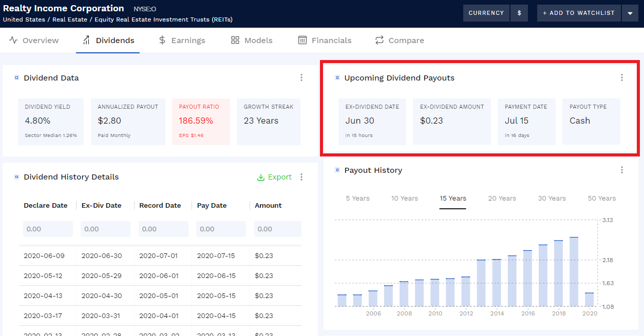
Task: Select the 50 Years range
Action: coord(602,199)
